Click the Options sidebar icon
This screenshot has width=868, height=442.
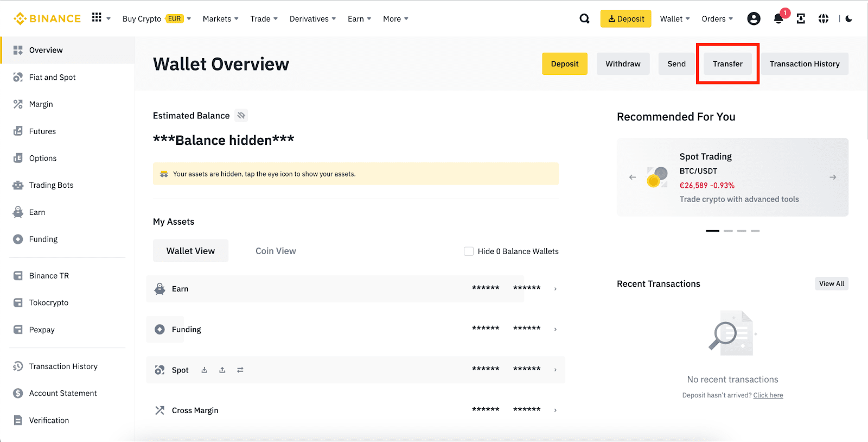click(18, 158)
